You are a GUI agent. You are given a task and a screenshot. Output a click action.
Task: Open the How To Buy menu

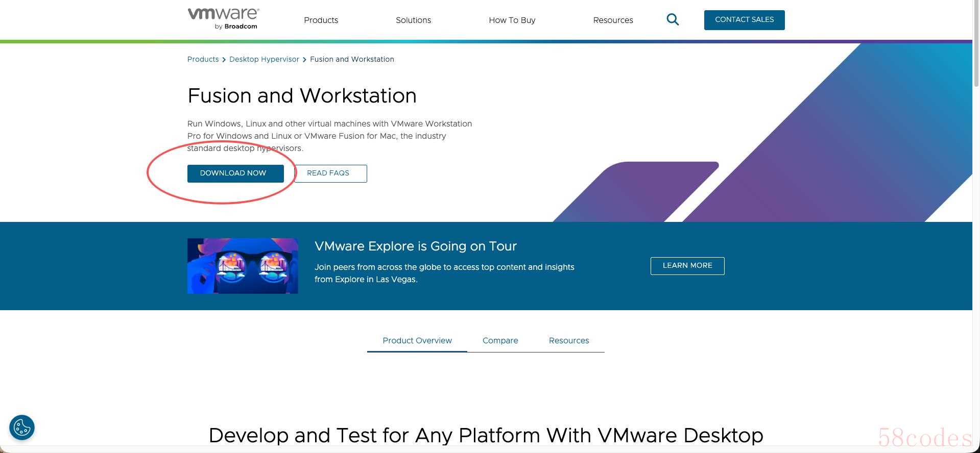(x=512, y=20)
